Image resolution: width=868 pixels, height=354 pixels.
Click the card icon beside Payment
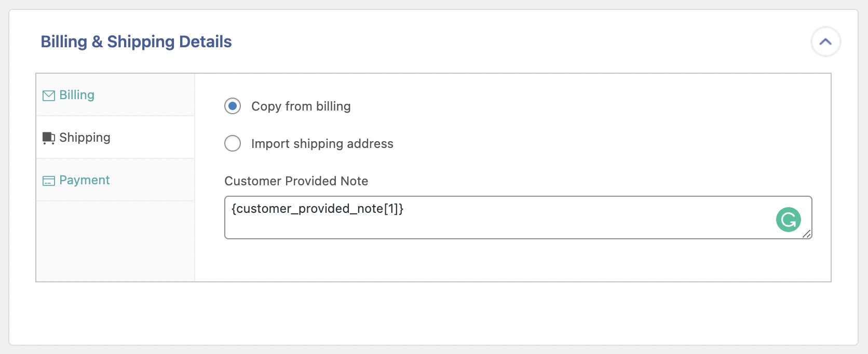coord(49,181)
